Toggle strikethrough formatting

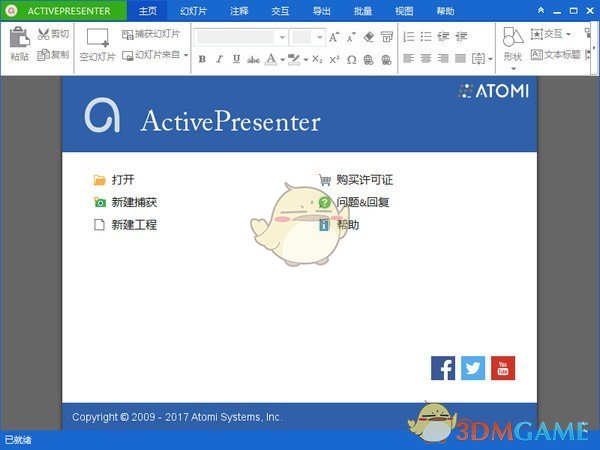coord(253,59)
